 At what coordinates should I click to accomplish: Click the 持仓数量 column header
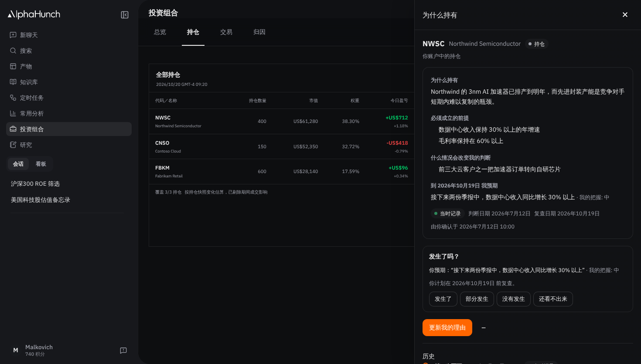coord(258,101)
